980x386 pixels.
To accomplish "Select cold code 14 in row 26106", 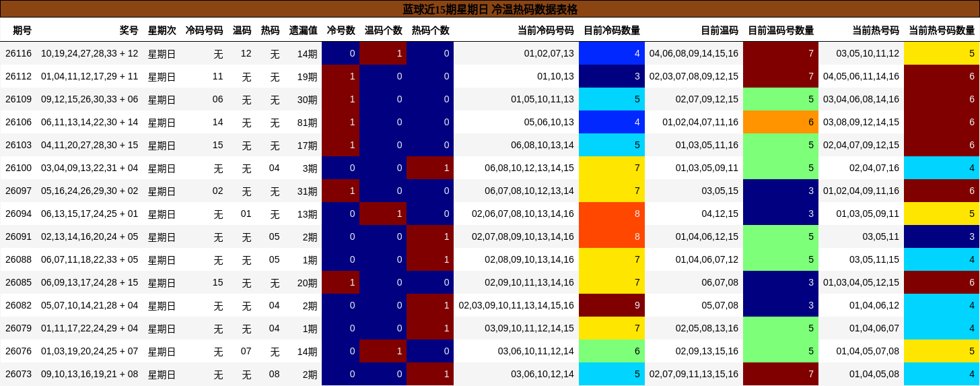I will (x=217, y=122).
